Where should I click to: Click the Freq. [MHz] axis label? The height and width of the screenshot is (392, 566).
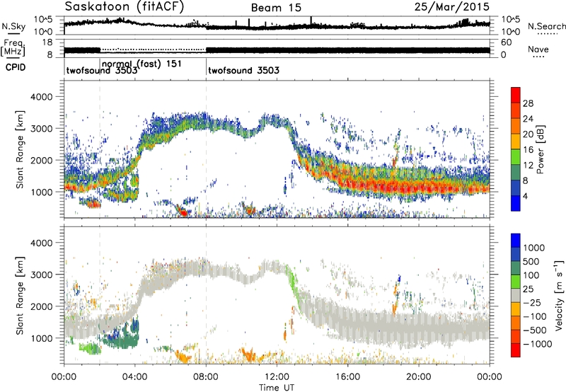[x=13, y=47]
